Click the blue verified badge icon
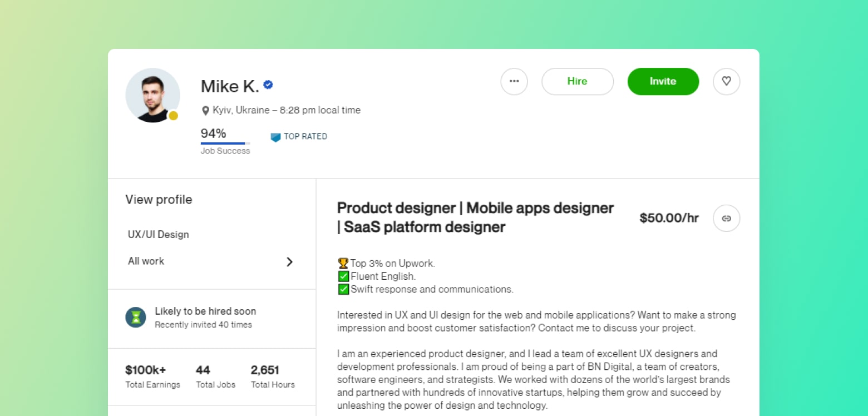 (268, 85)
